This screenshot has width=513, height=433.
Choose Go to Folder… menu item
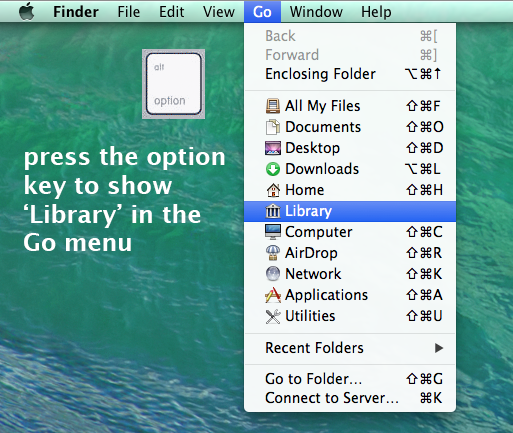coord(350,379)
